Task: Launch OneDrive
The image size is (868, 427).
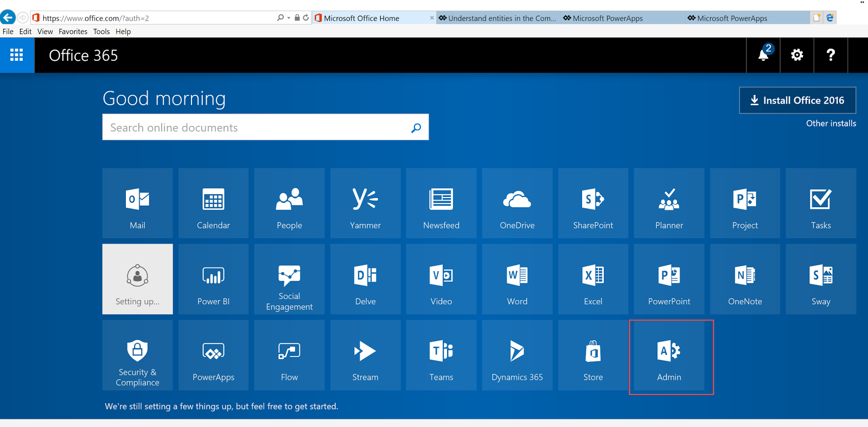Action: point(517,203)
